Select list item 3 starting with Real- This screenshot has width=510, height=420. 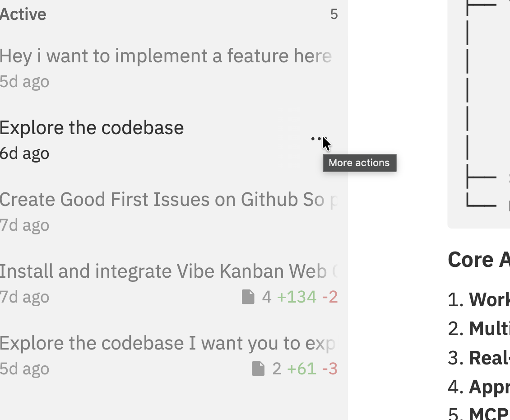(479, 358)
